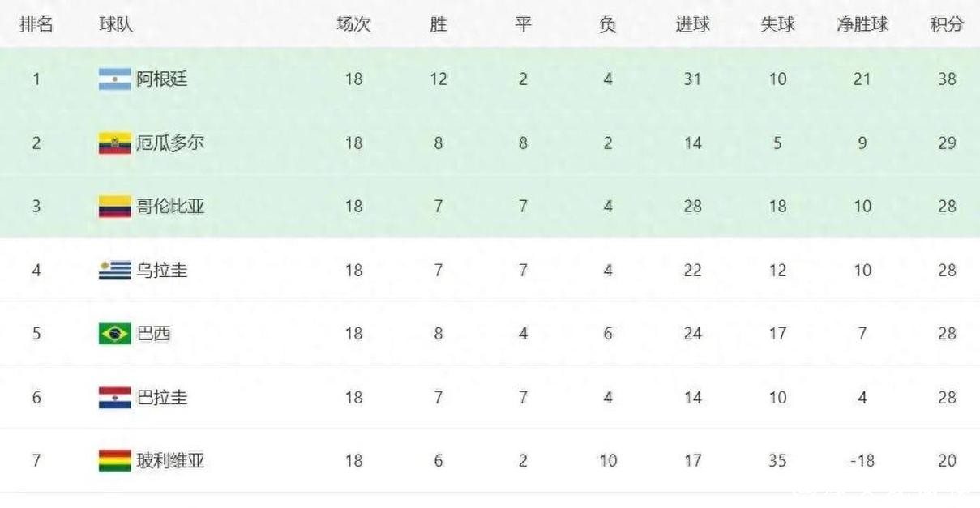The height and width of the screenshot is (508, 980).
Task: Sort by the 积分 column header
Action: tap(947, 24)
